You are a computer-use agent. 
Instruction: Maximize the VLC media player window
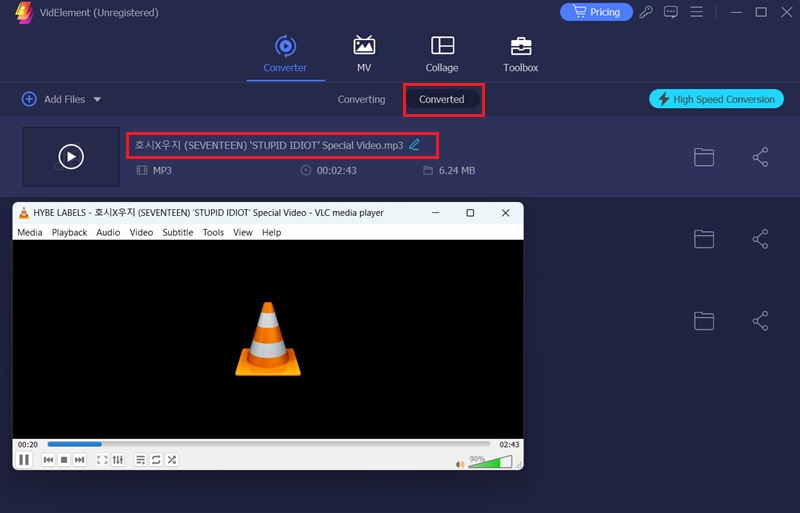[470, 213]
